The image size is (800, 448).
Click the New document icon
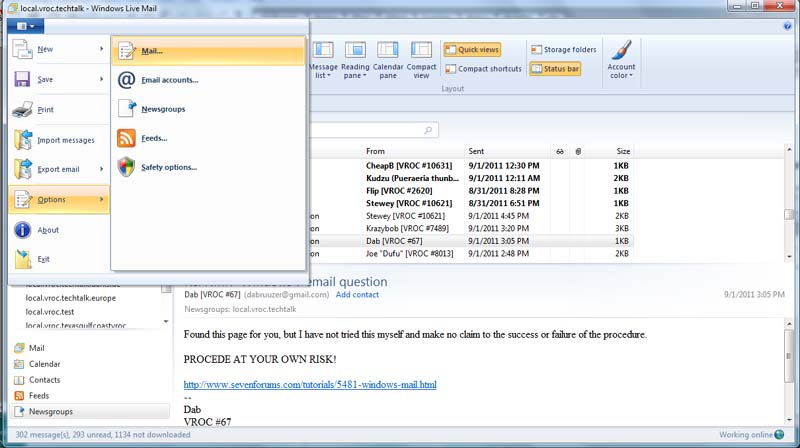pos(22,49)
